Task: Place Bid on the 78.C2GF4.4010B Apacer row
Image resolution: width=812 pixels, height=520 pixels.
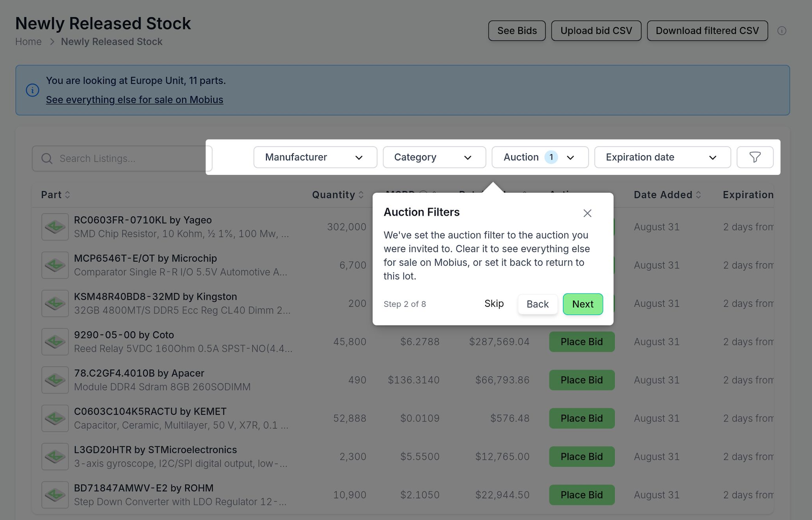Action: click(x=582, y=380)
